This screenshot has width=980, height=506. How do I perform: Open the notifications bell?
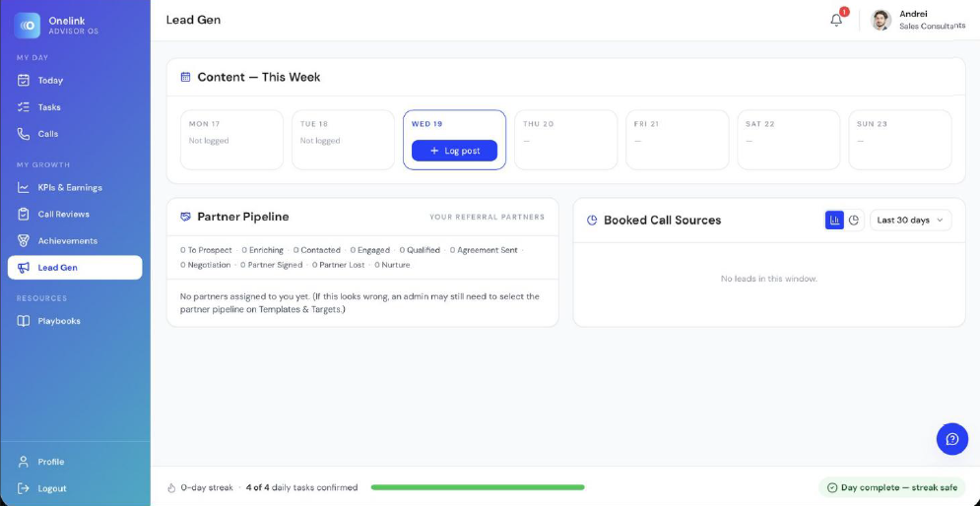[836, 20]
